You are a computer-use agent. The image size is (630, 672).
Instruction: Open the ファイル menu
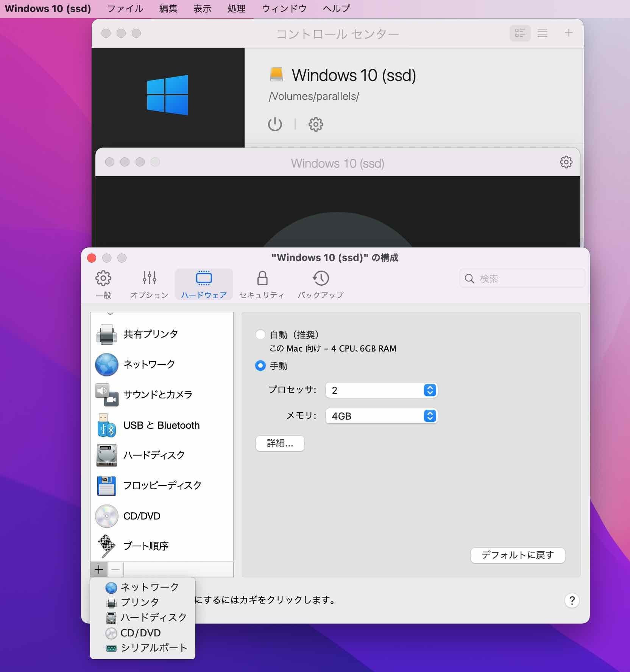click(x=125, y=8)
